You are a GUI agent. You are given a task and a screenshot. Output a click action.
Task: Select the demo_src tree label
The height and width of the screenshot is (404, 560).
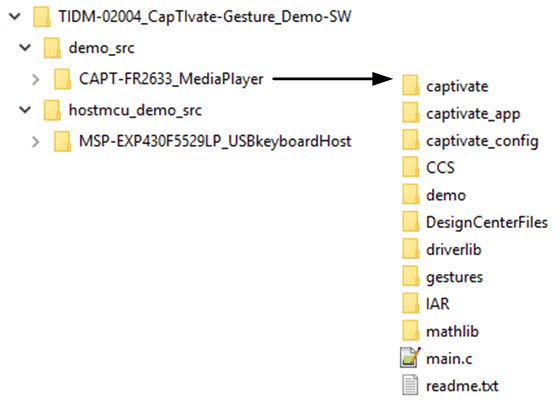click(x=102, y=48)
